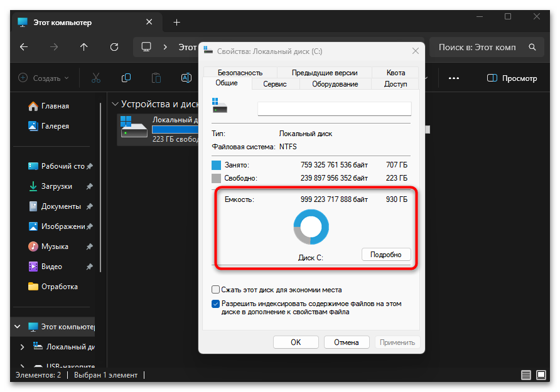Image resolution: width=560 pixels, height=392 pixels.
Task: Switch to large icons view in status bar
Action: pyautogui.click(x=541, y=375)
